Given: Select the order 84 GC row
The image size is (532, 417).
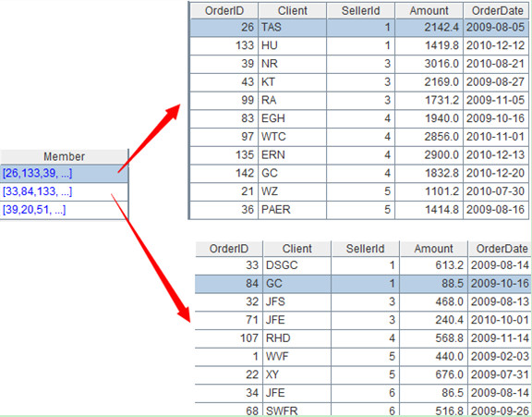Looking at the screenshot, I should click(x=363, y=284).
